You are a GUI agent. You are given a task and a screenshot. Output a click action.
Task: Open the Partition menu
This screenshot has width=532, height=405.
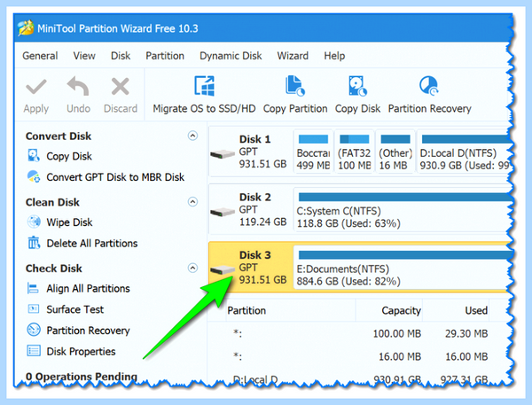(165, 56)
